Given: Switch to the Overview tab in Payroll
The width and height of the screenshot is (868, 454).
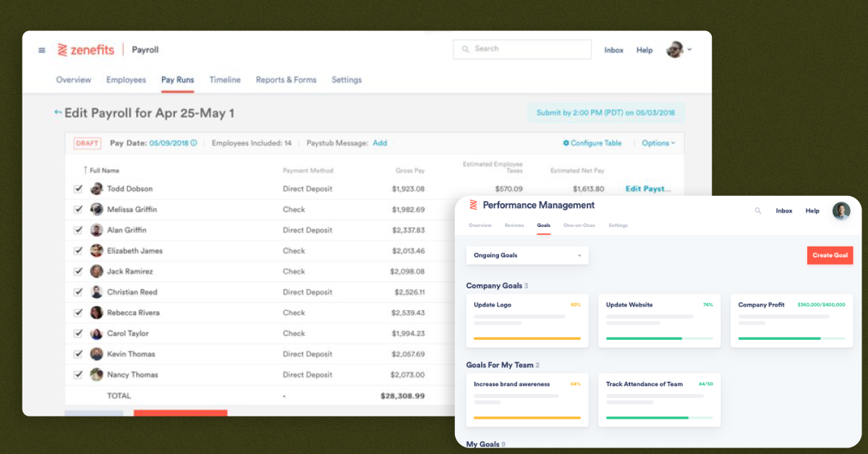Looking at the screenshot, I should (74, 80).
